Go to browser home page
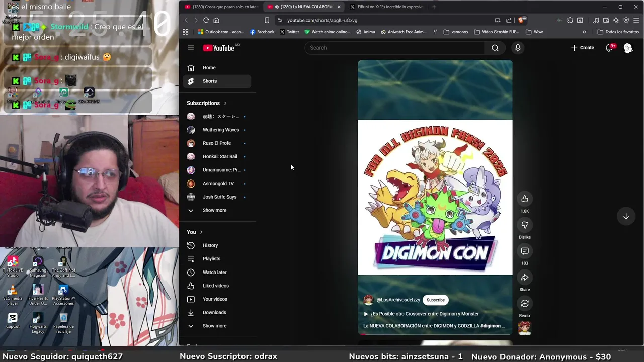 click(216, 20)
